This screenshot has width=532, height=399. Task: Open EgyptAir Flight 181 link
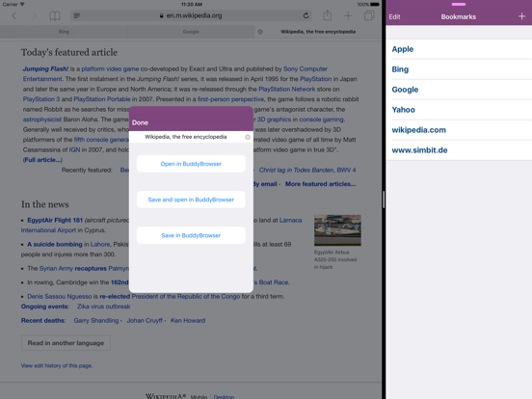point(55,220)
